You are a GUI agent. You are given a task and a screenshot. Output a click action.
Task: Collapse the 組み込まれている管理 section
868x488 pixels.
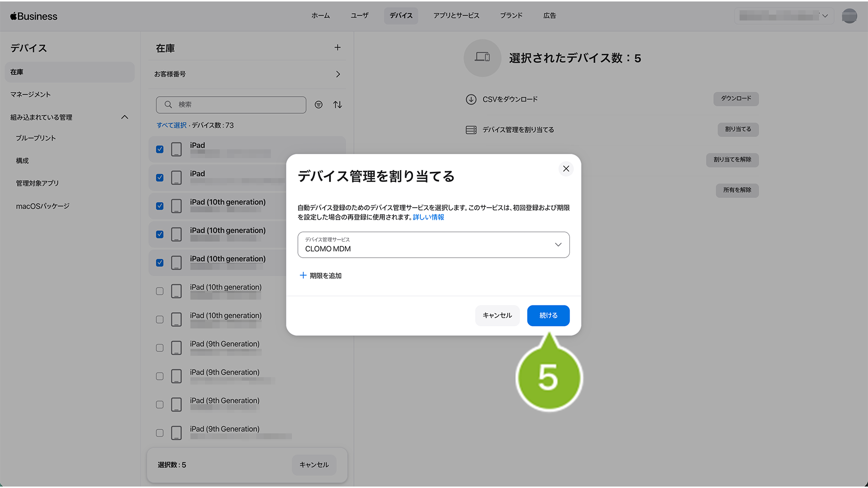point(124,117)
